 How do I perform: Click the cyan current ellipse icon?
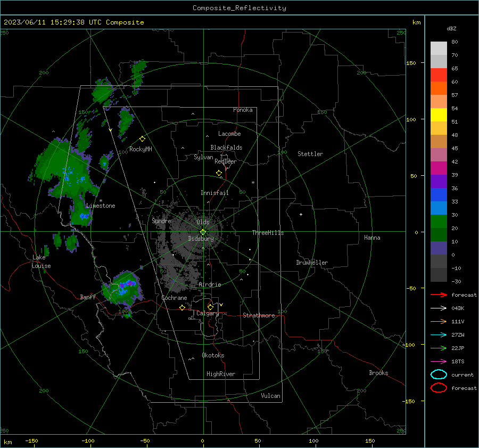[x=439, y=374]
